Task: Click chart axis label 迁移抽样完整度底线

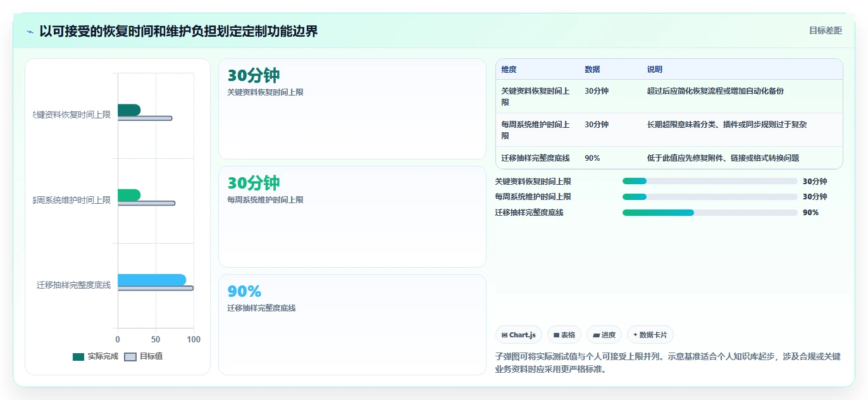Action: coord(74,285)
